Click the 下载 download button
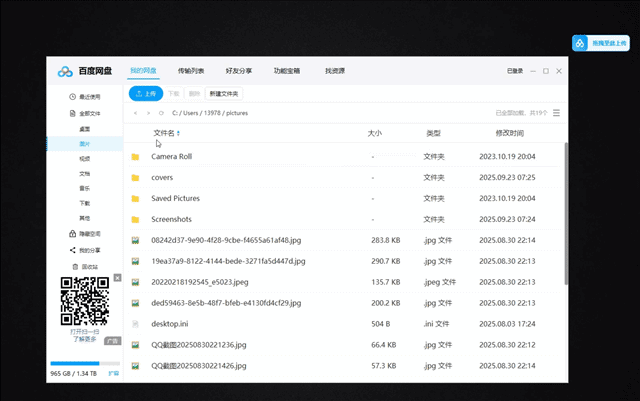This screenshot has height=401, width=640. (x=173, y=94)
